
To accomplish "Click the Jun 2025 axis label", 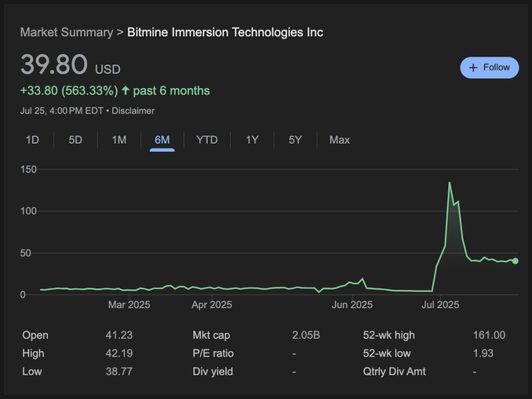I will [352, 305].
